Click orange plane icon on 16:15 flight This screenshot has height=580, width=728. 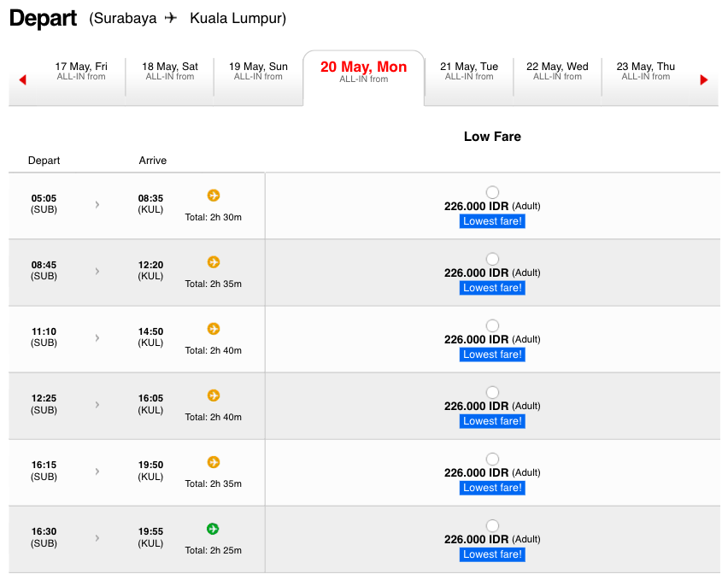[214, 462]
